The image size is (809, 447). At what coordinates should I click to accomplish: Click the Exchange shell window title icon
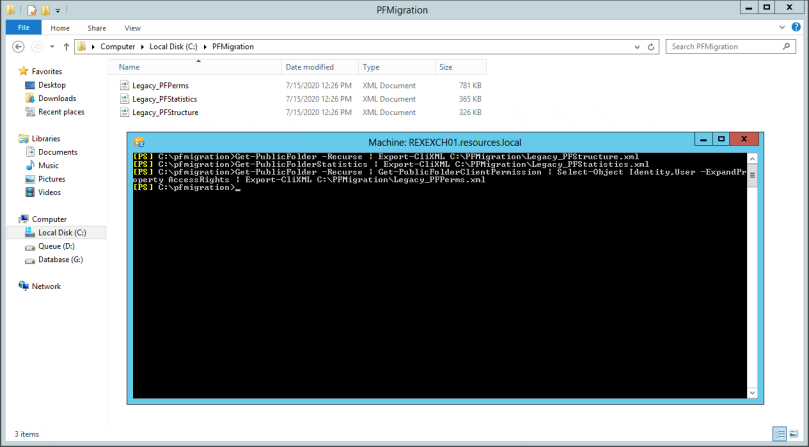139,142
